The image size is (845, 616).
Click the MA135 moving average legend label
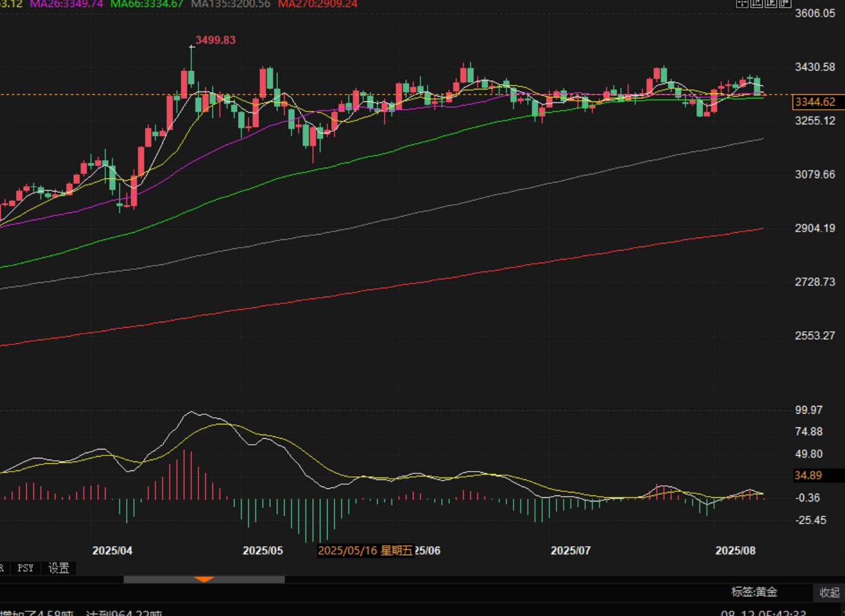click(x=230, y=4)
